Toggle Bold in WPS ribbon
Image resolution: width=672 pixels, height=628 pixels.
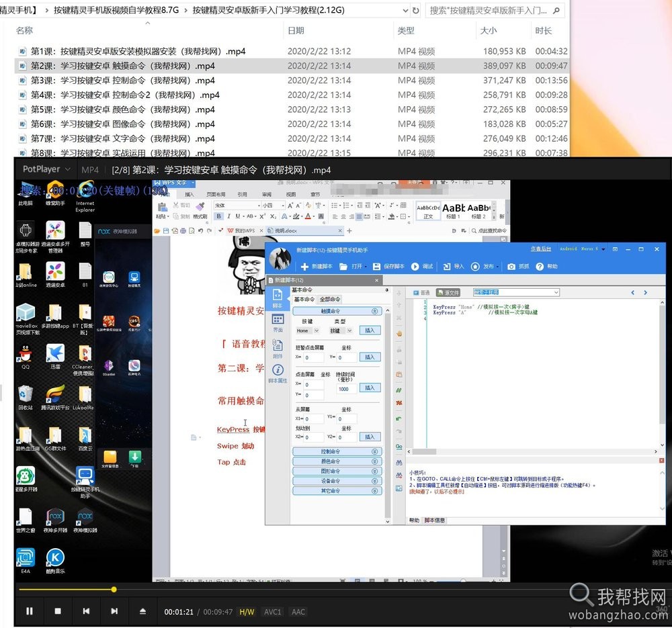click(x=219, y=216)
